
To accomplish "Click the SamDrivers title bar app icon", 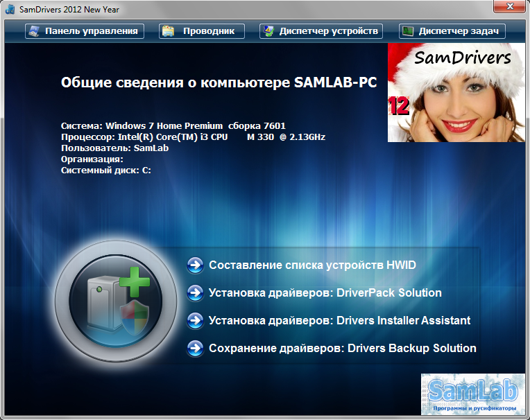I will (x=10, y=10).
